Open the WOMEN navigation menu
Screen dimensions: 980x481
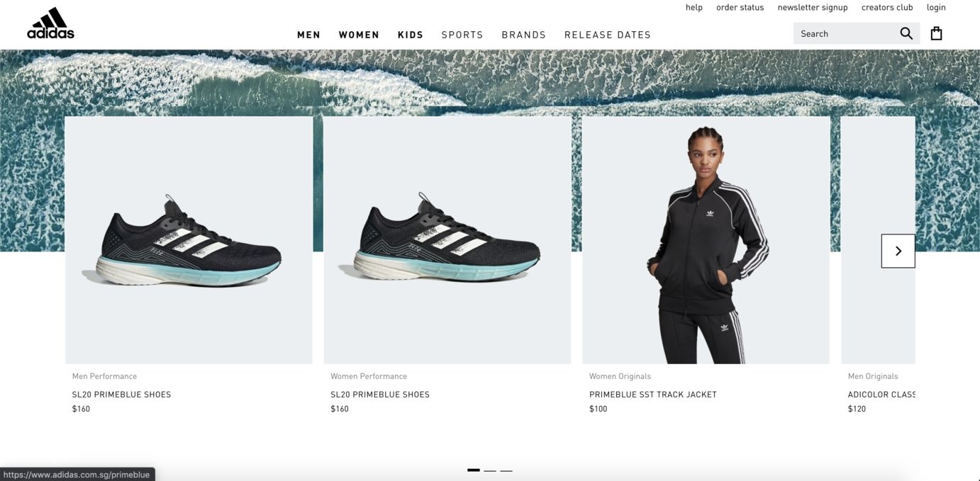tap(359, 35)
